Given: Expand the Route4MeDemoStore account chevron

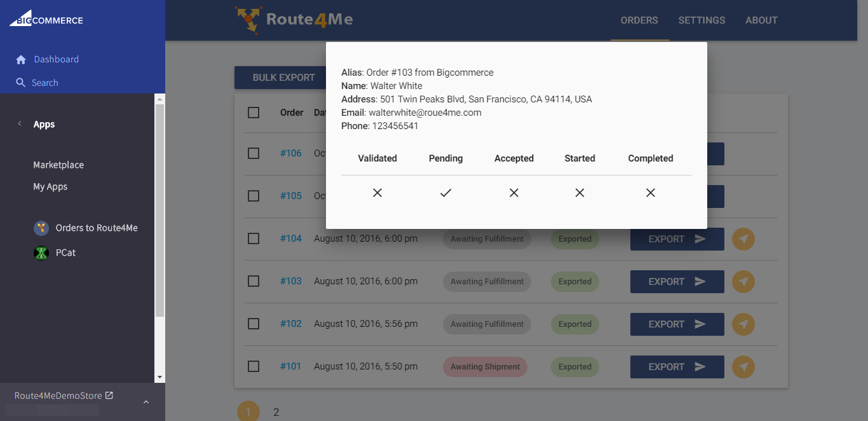Looking at the screenshot, I should point(146,402).
